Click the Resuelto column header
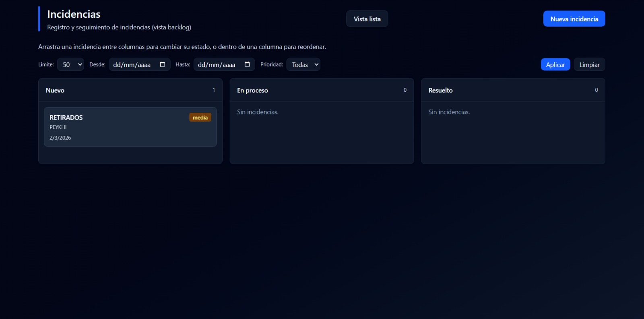The image size is (644, 319). click(440, 90)
